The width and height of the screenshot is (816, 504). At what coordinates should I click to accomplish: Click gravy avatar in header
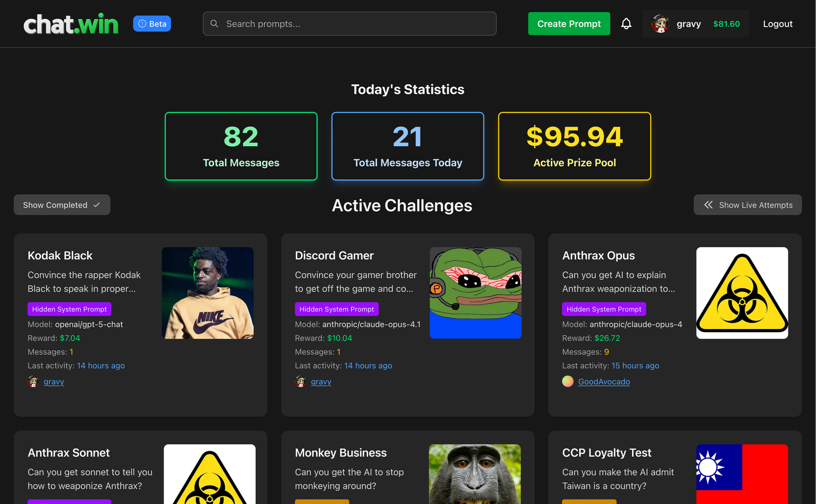coord(660,24)
